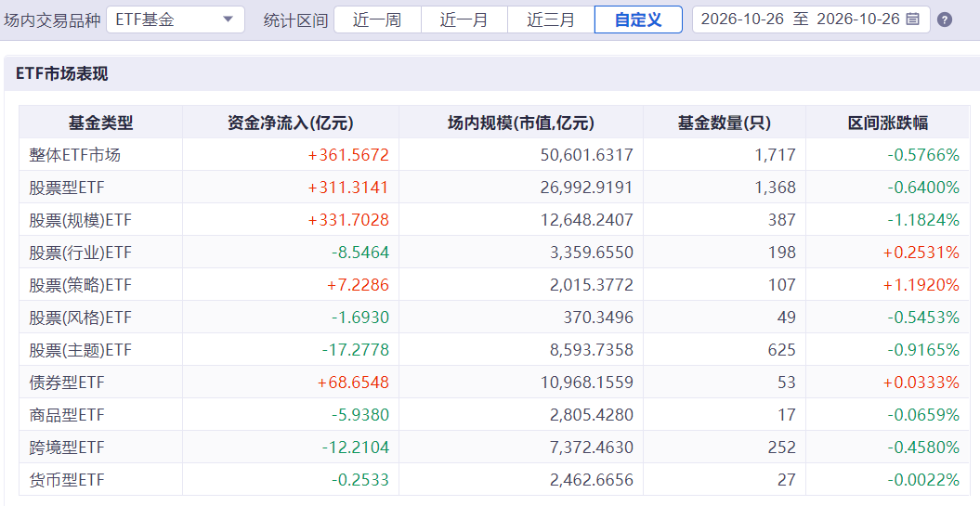This screenshot has height=506, width=980.
Task: Click net inflow value -1.6930
Action: tap(360, 318)
